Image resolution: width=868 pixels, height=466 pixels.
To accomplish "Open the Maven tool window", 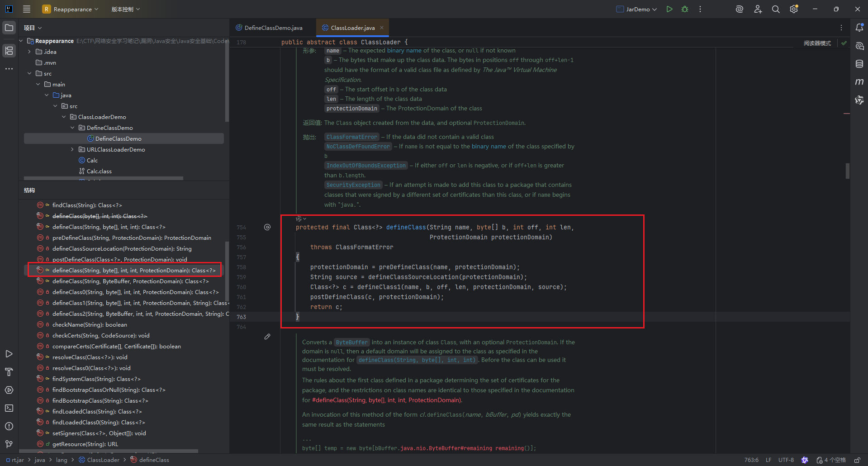I will [x=859, y=82].
